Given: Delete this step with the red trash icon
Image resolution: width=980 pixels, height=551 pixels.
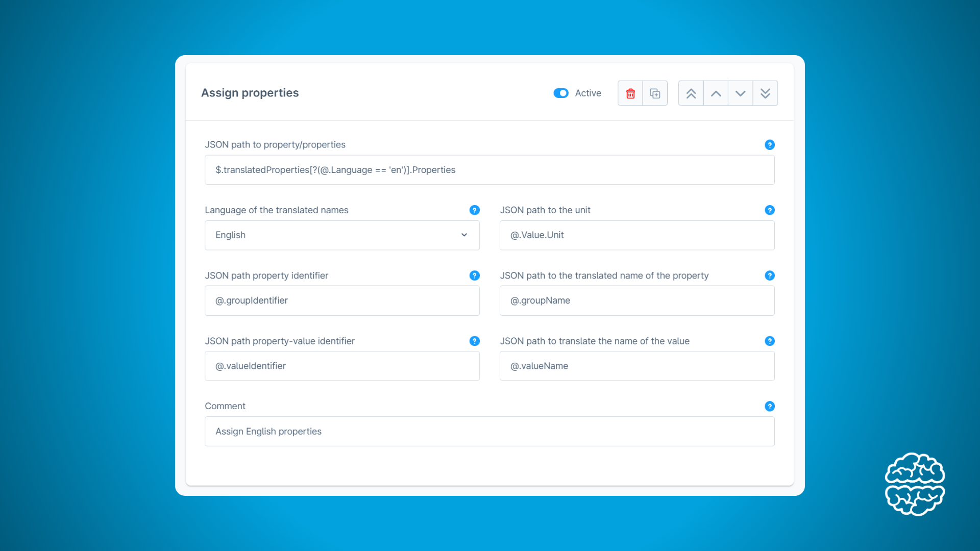Looking at the screenshot, I should click(x=630, y=93).
